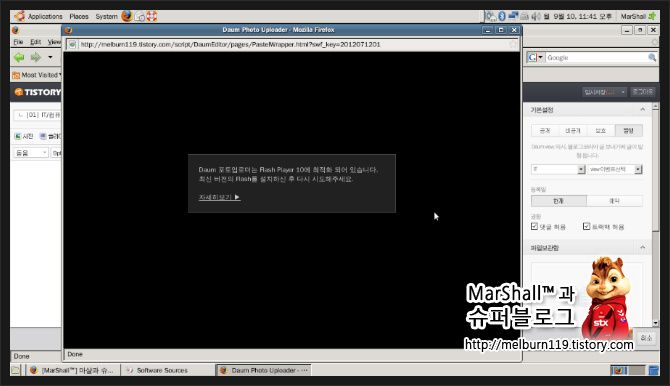Image resolution: width=670 pixels, height=386 pixels.
Task: Open the Most Visited bookmarks folder
Action: 37,75
